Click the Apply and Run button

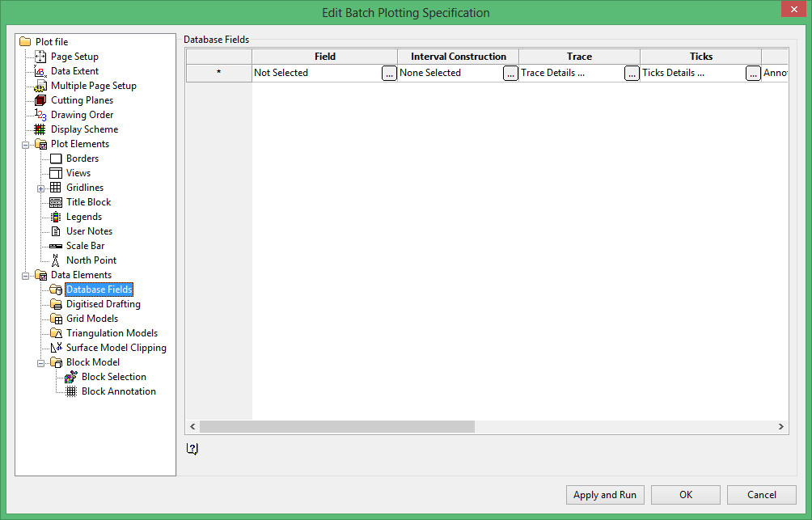[x=605, y=495]
